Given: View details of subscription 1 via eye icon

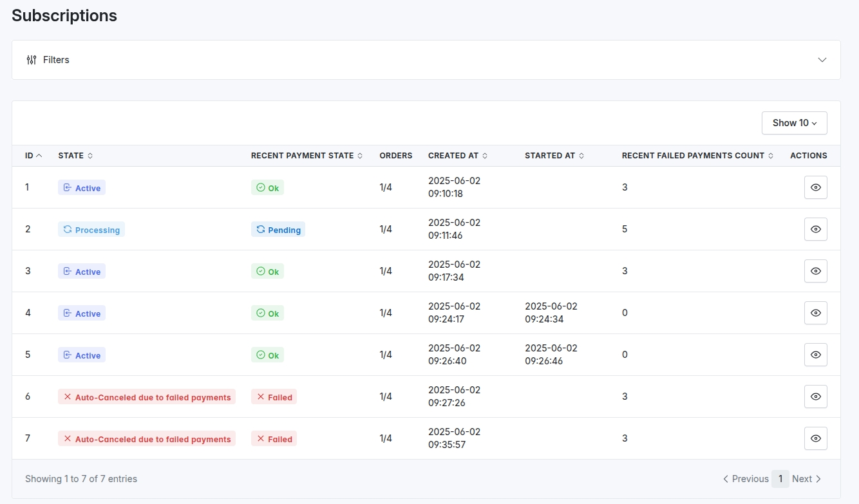Looking at the screenshot, I should [x=815, y=187].
